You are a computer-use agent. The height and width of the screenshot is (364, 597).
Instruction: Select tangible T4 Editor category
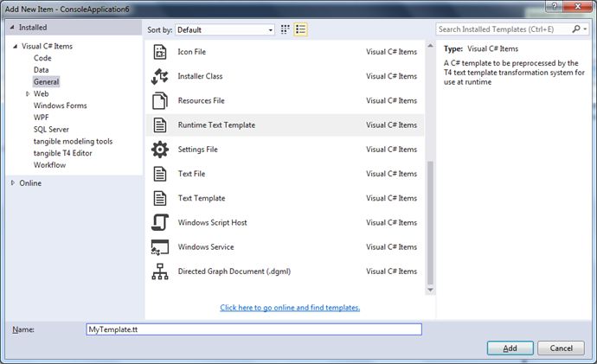63,153
